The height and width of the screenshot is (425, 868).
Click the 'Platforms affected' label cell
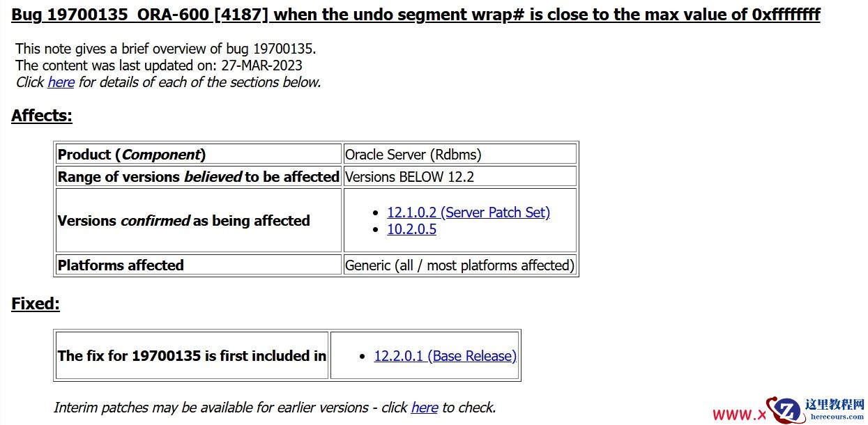[x=121, y=265]
